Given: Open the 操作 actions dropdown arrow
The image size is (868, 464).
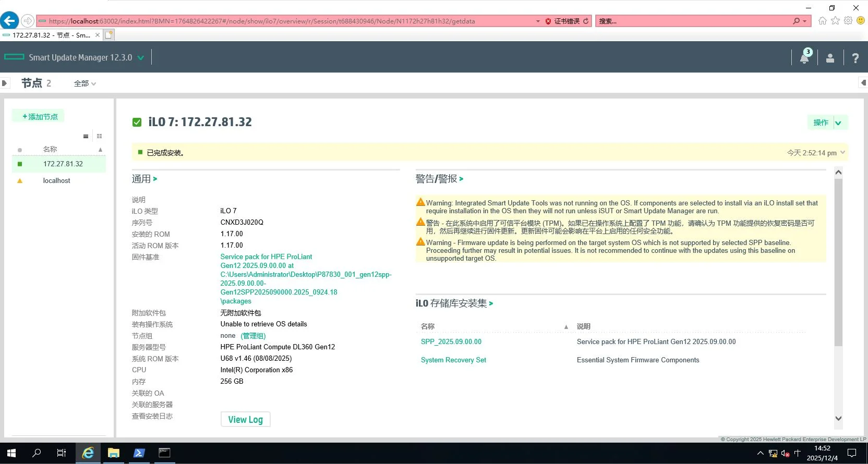Looking at the screenshot, I should tap(838, 123).
